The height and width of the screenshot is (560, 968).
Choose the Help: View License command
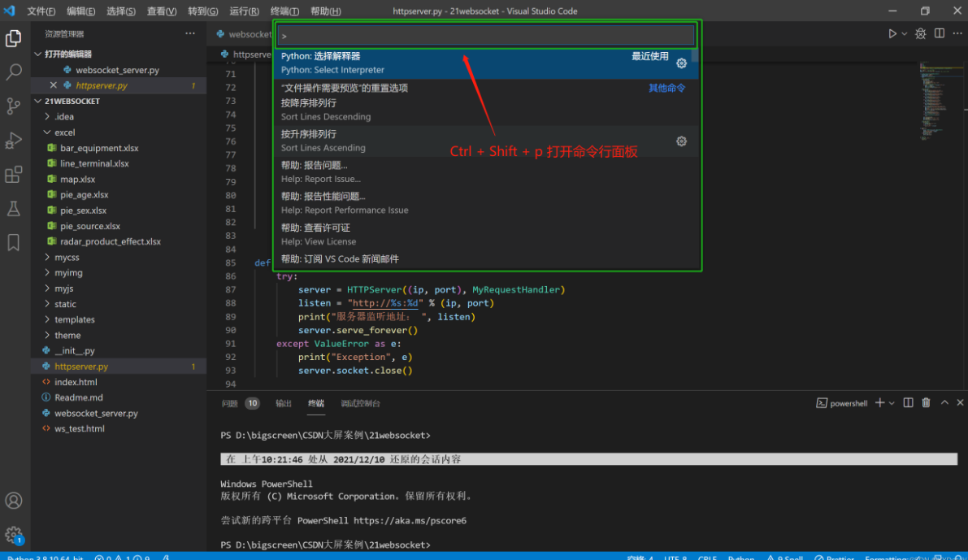click(486, 235)
